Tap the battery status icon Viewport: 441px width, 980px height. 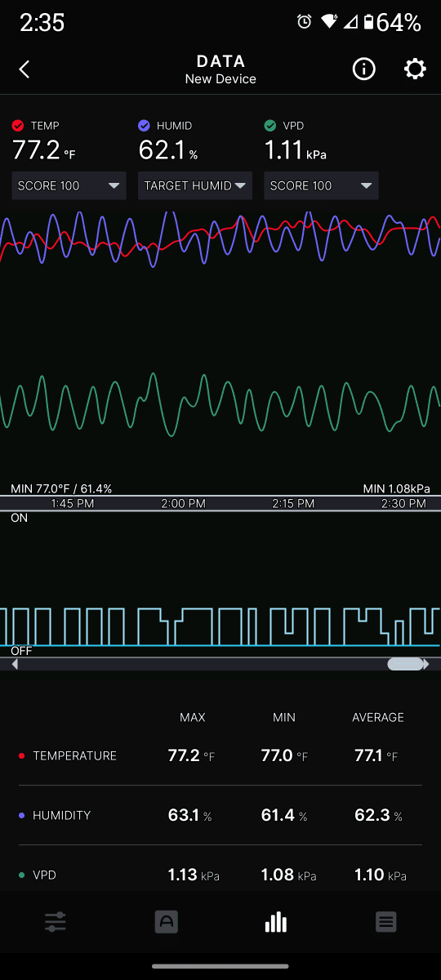click(x=369, y=22)
